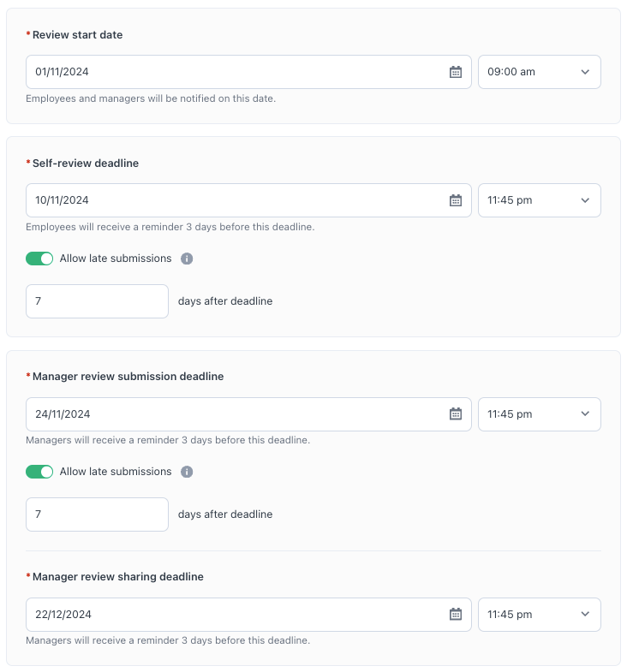Open Self-review deadline 11:45 pm time dropdown
The height and width of the screenshot is (672, 627).
pyautogui.click(x=539, y=200)
